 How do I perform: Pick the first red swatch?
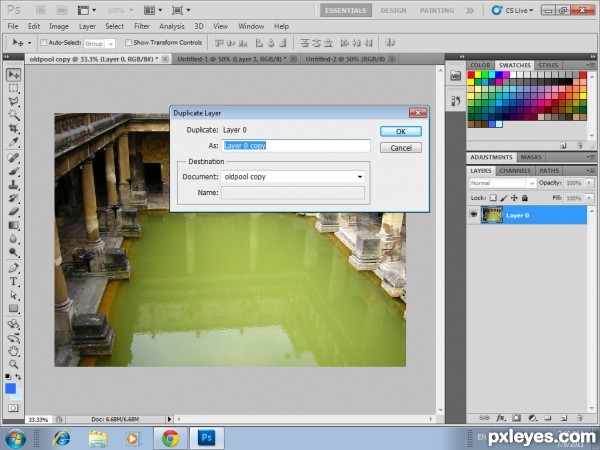(x=471, y=75)
